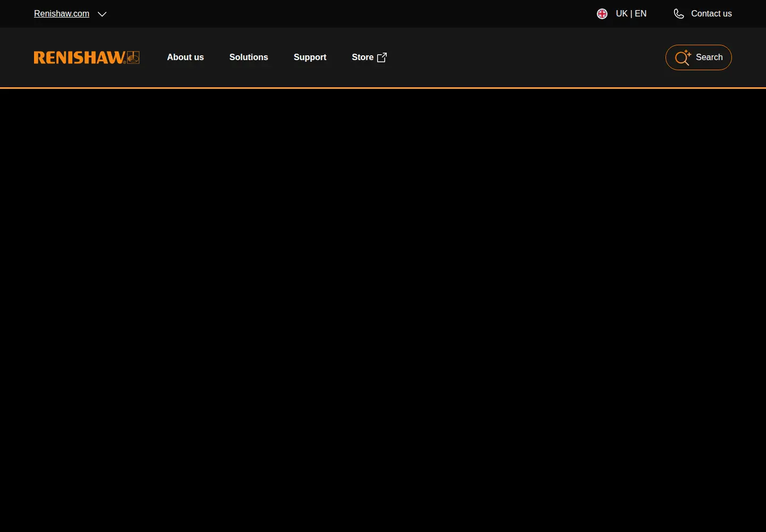Open the Support menu
The height and width of the screenshot is (532, 766).
point(310,57)
